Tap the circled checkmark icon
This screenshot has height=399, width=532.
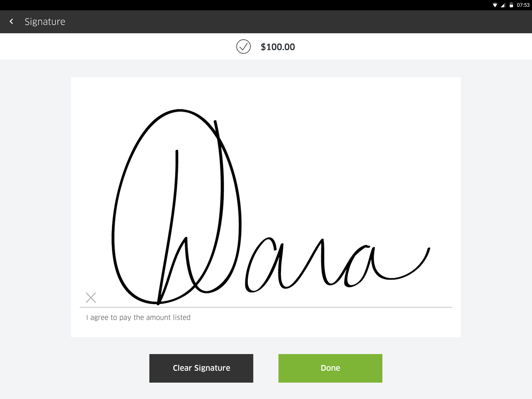(x=243, y=47)
